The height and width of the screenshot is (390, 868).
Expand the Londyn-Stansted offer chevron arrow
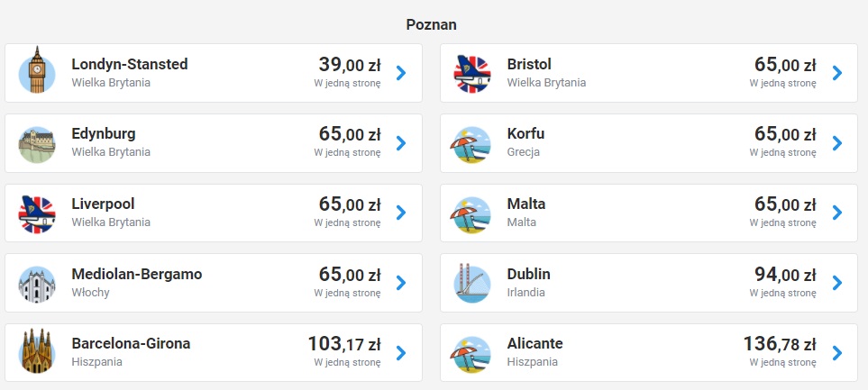point(401,73)
